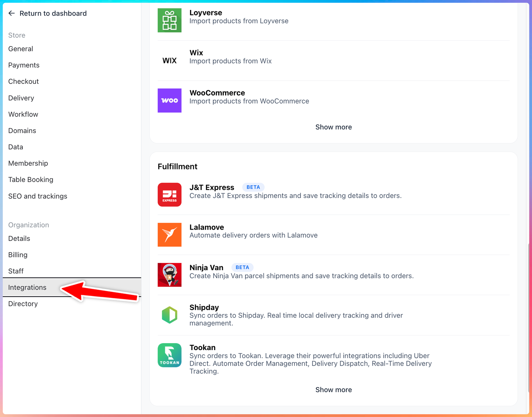Select Workflow in the sidebar
532x417 pixels.
tap(23, 114)
